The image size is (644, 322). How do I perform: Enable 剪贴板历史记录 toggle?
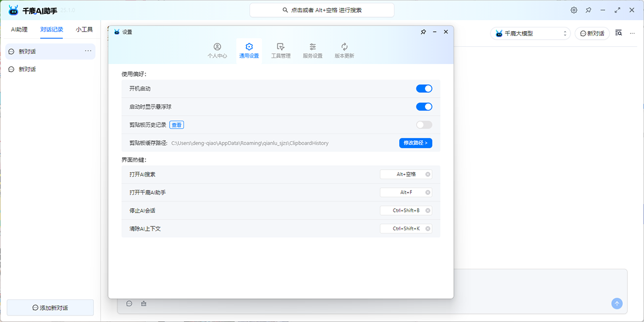tap(424, 125)
